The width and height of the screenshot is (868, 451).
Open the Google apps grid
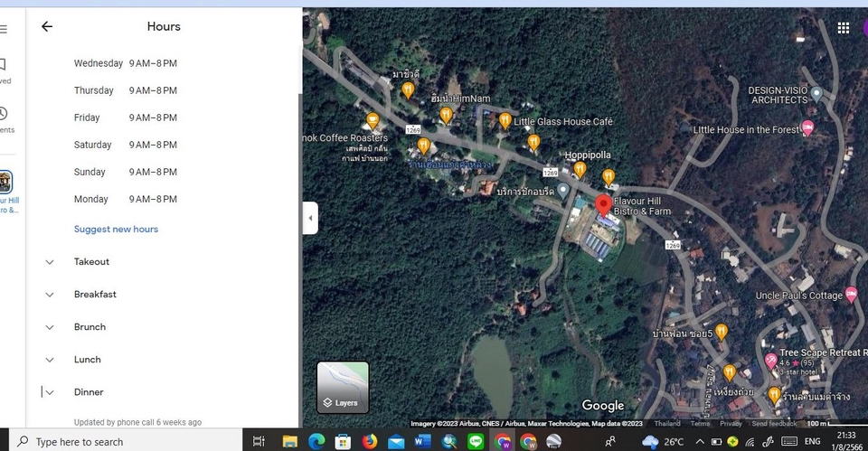[x=843, y=28]
